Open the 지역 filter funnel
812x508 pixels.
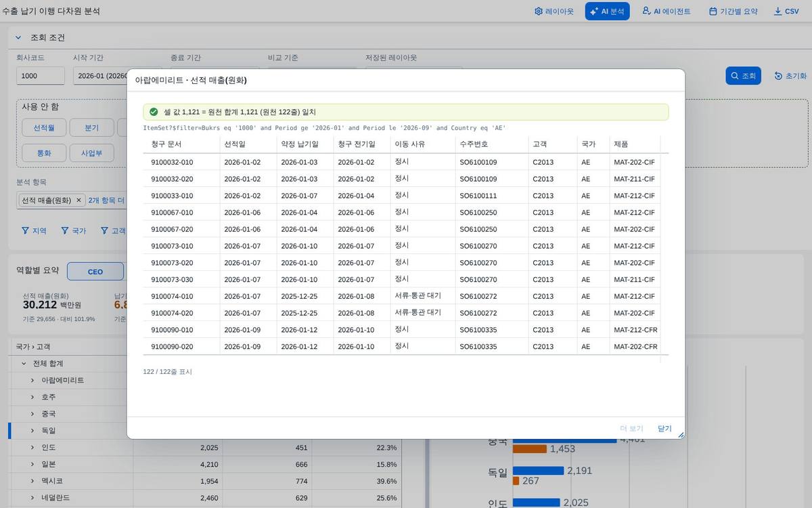[x=34, y=231]
